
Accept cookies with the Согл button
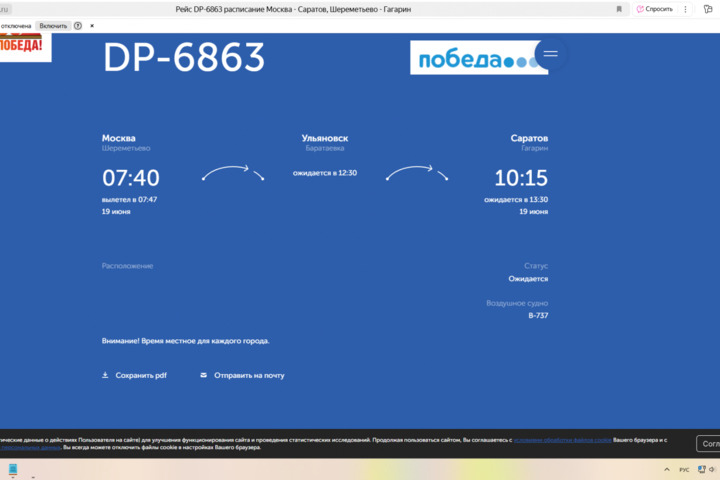tap(708, 444)
